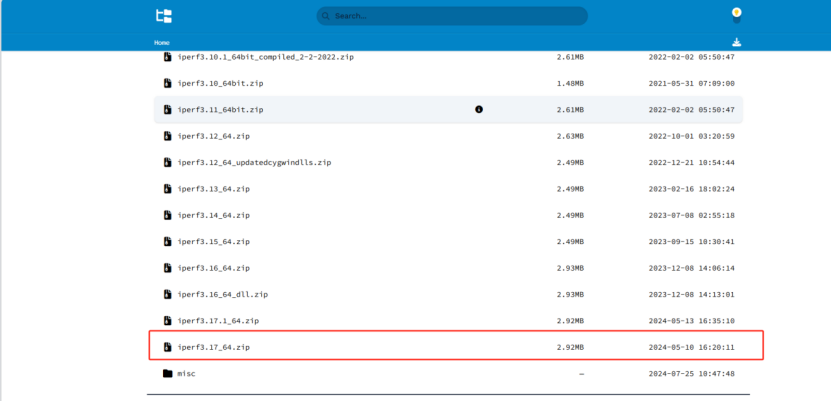This screenshot has width=831, height=401.
Task: Click date 2022-10-01 03:20:59
Action: 692,136
